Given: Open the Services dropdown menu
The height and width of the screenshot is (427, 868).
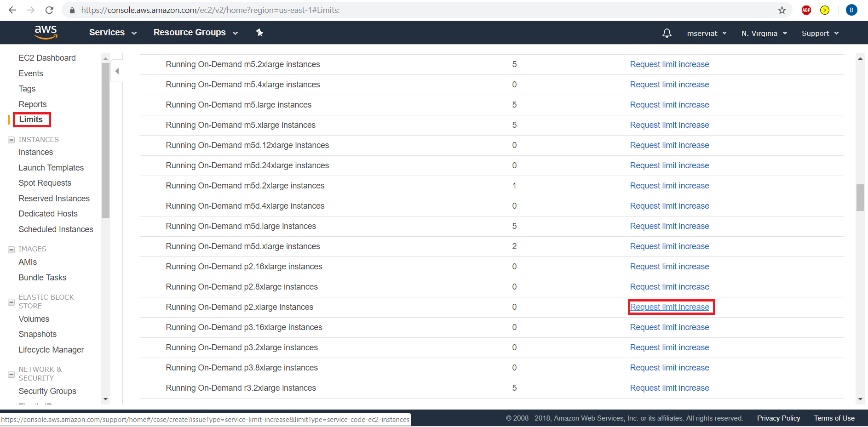Looking at the screenshot, I should (113, 33).
